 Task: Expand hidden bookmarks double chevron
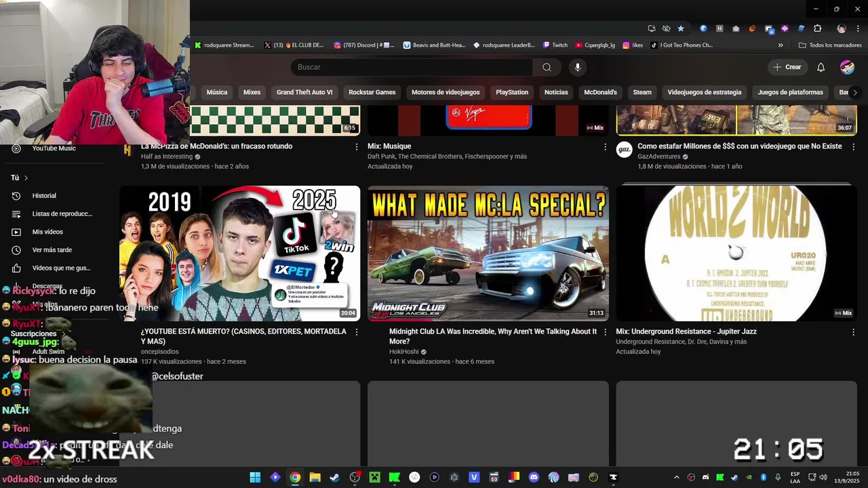[781, 45]
